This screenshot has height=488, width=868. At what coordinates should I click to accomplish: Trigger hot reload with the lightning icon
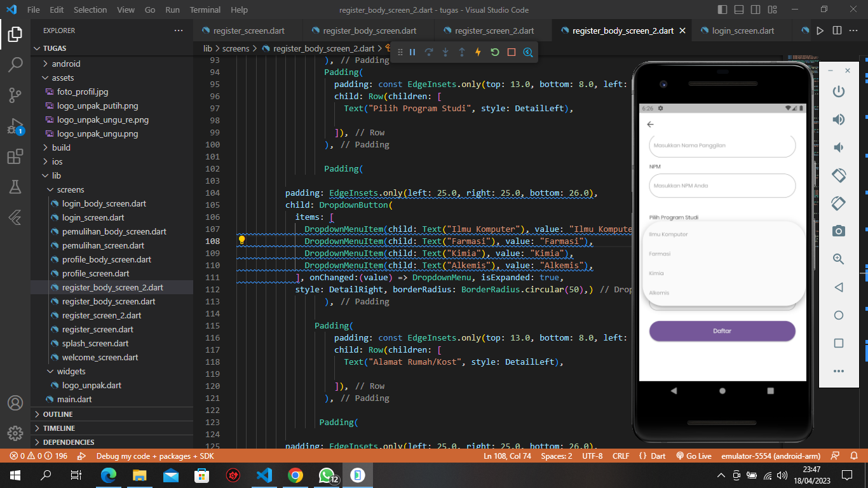pyautogui.click(x=478, y=53)
